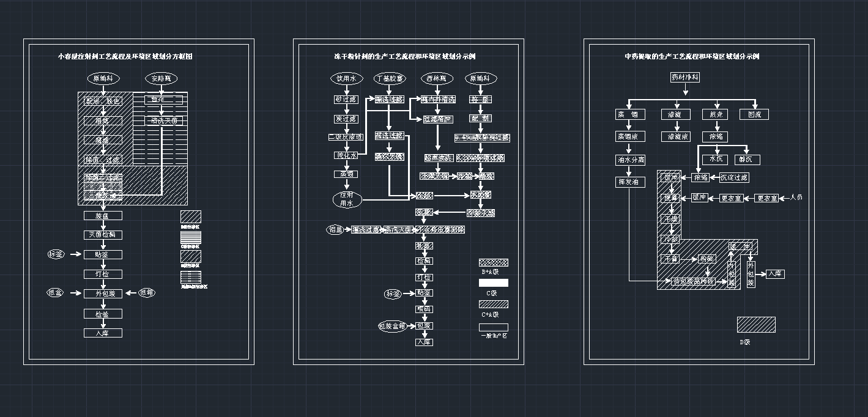Viewport: 868px width, 417px height.
Task: Select the 标签 oval beside the 贴签 box
Action: (x=395, y=293)
